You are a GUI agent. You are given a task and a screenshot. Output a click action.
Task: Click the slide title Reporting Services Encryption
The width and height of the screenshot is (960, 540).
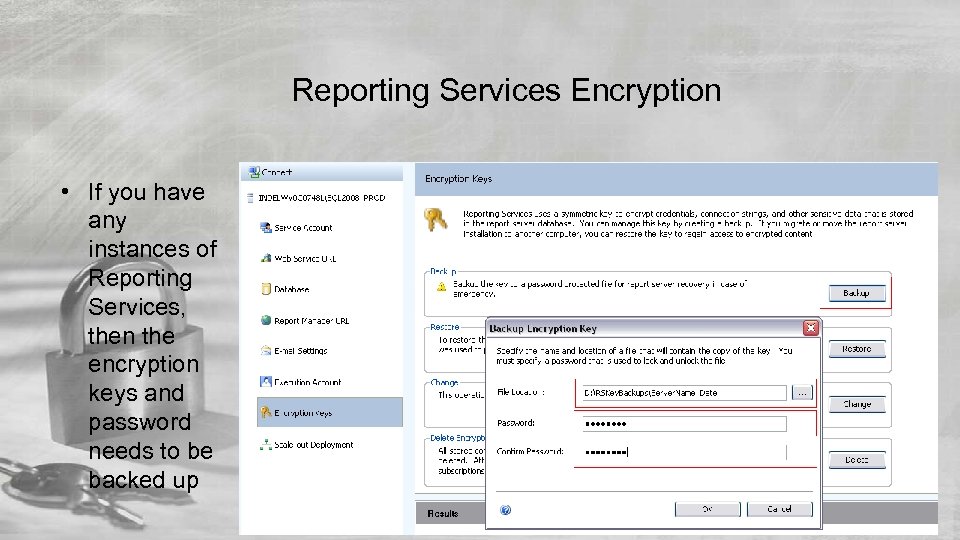pyautogui.click(x=506, y=91)
